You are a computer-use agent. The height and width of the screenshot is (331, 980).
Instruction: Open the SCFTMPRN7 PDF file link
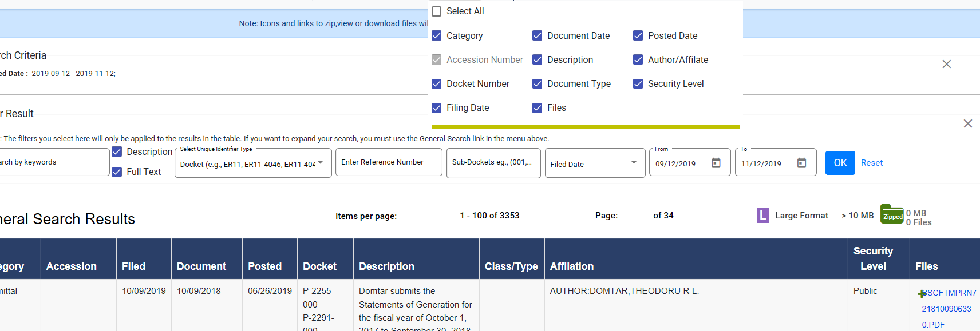click(x=949, y=309)
